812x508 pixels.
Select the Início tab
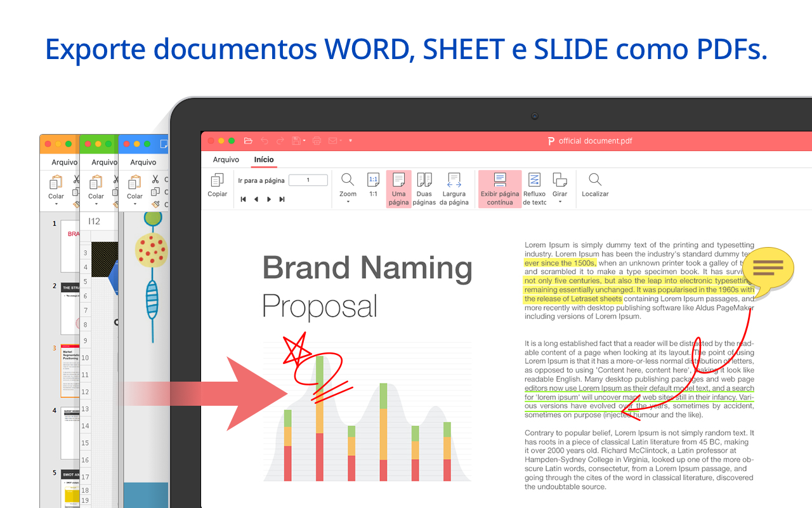[x=264, y=159]
